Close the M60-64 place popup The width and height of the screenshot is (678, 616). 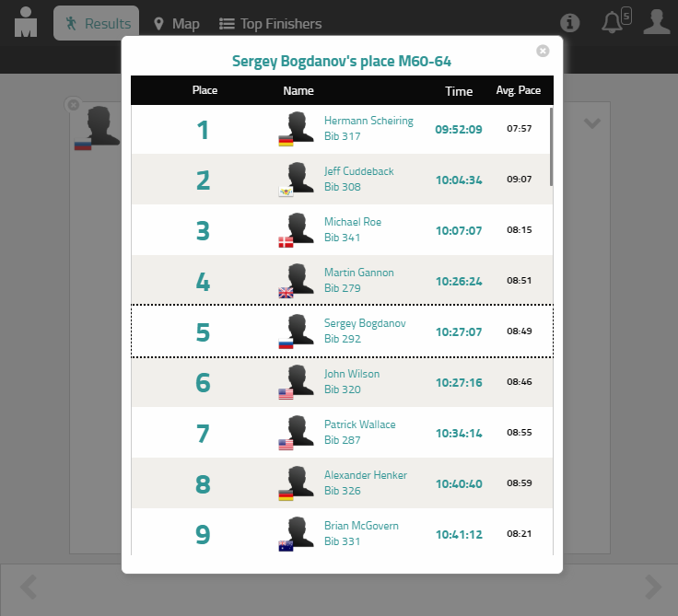coord(543,51)
